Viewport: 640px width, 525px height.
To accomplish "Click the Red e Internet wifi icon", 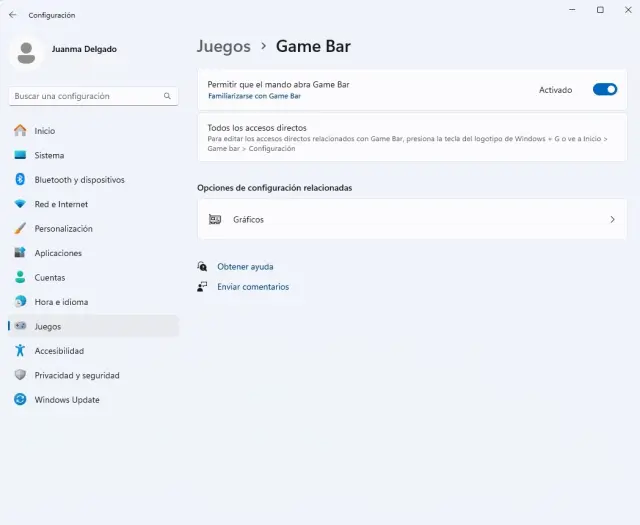I will click(20, 204).
